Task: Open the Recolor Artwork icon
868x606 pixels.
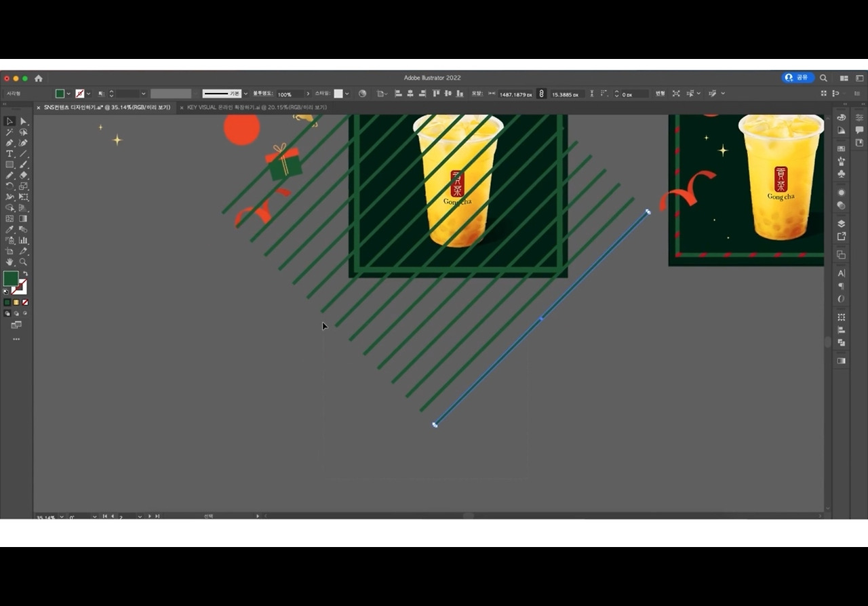Action: point(362,94)
